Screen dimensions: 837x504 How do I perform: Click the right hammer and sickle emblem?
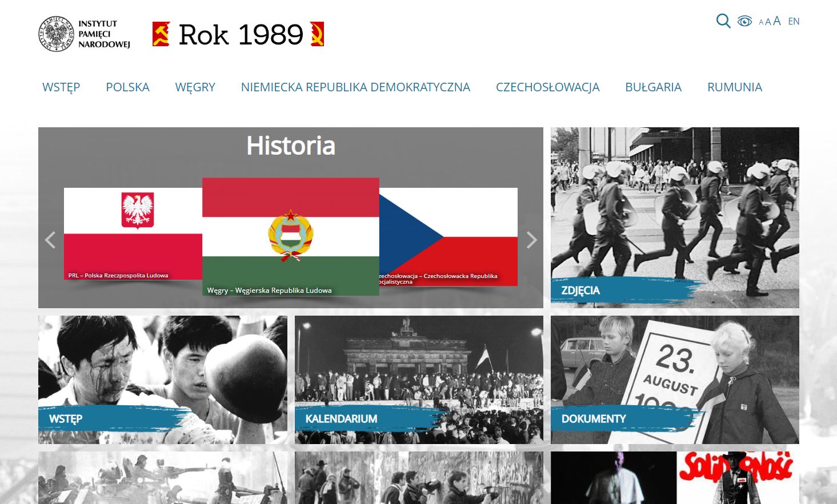tap(317, 34)
